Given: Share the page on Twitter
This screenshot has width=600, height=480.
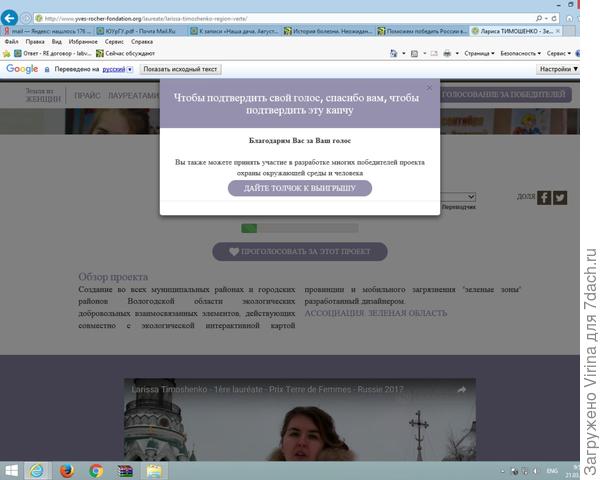Looking at the screenshot, I should (x=560, y=198).
